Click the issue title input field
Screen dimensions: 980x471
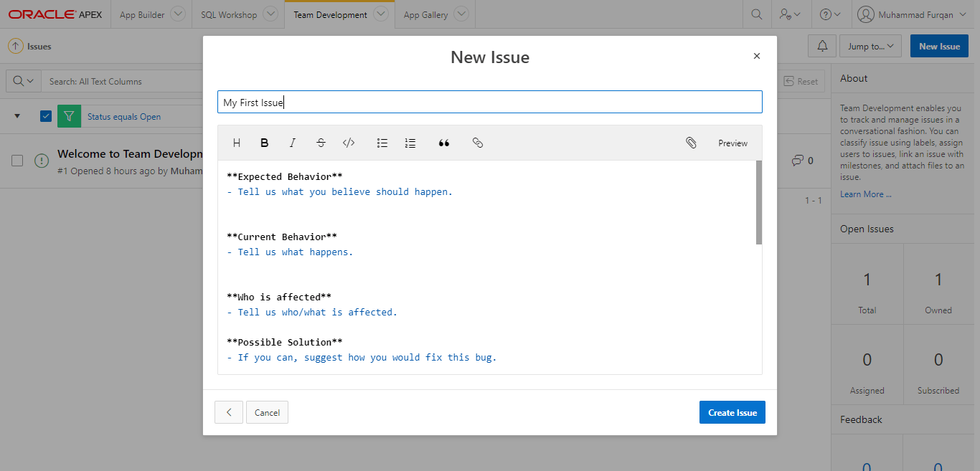pyautogui.click(x=490, y=101)
